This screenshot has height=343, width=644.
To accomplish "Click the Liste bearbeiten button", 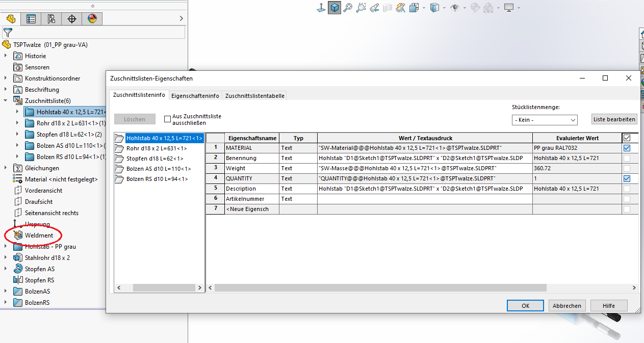I will point(614,119).
